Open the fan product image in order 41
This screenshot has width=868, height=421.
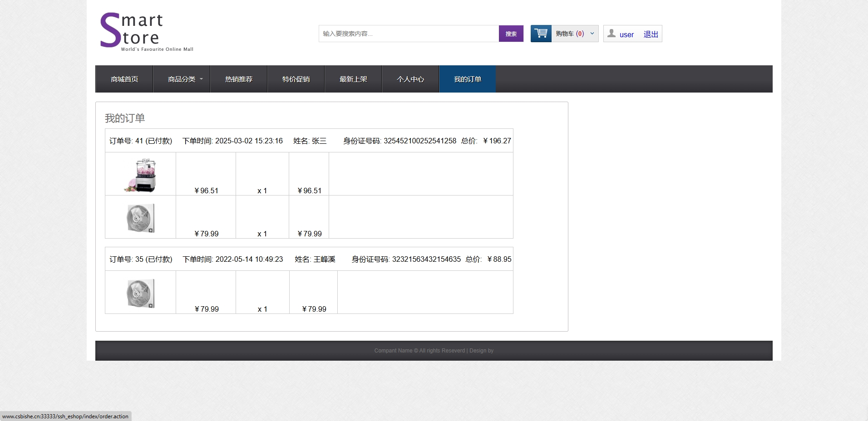[x=140, y=218]
